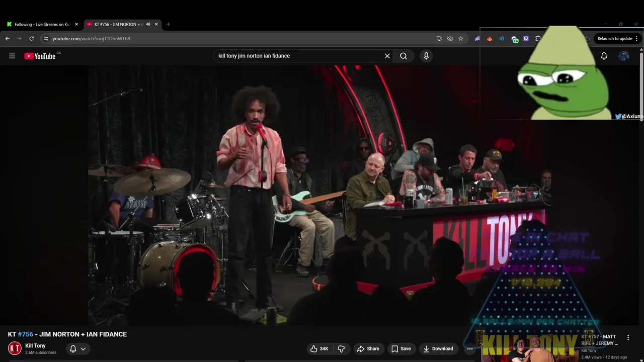Switch to the Following Kick tab
This screenshot has width=644, height=362.
coord(42,24)
